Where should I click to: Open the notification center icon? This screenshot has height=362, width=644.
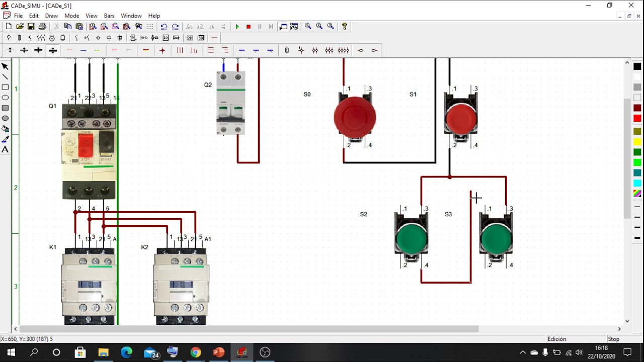click(627, 352)
